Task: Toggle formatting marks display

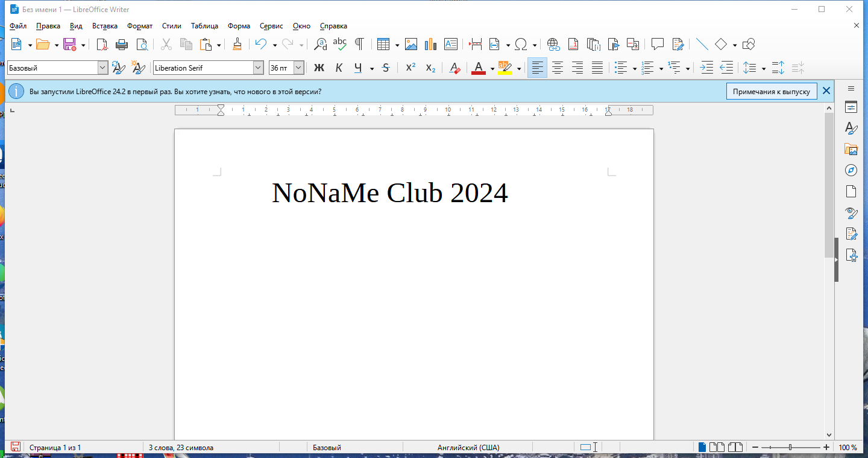Action: (x=359, y=44)
